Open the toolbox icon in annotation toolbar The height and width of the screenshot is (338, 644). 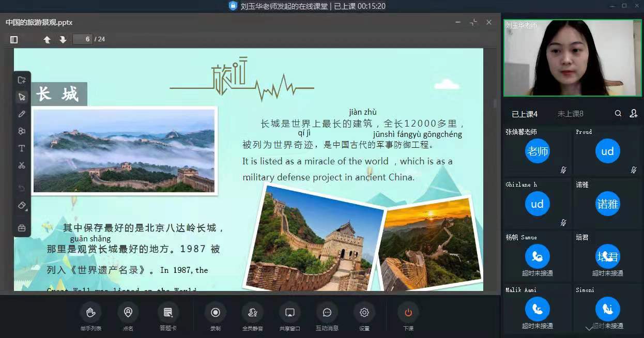(22, 227)
